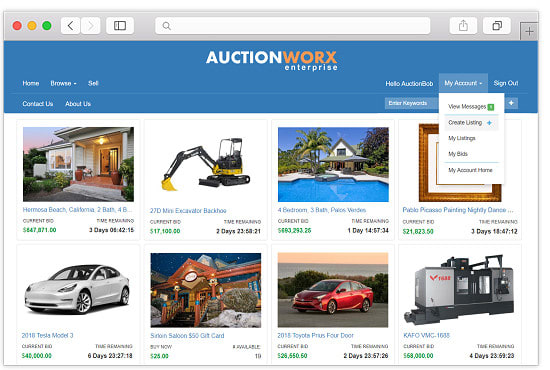Open the Sirloin Saloon restaurant photo
550x370 pixels.
[x=206, y=290]
